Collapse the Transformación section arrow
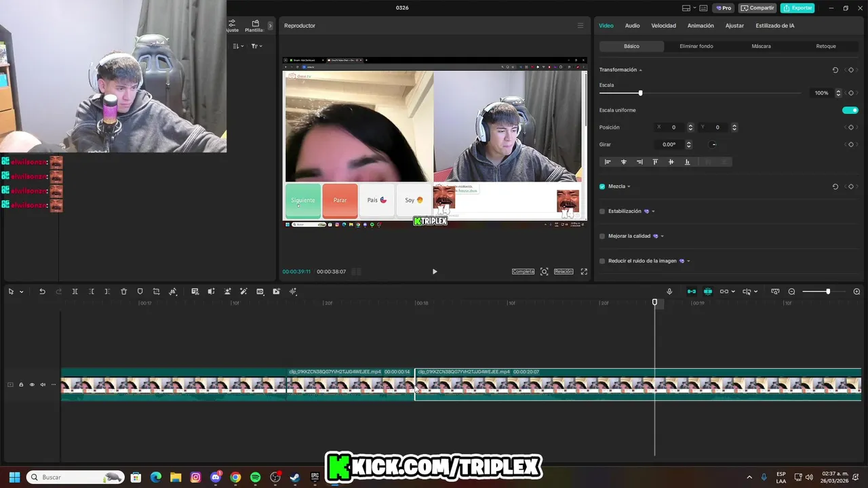The height and width of the screenshot is (488, 868). click(641, 70)
